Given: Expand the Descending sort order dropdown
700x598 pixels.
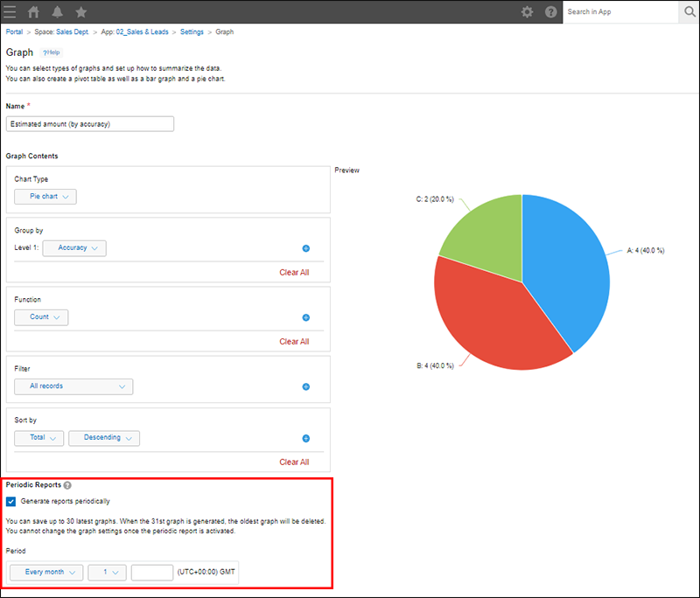Looking at the screenshot, I should click(x=104, y=438).
